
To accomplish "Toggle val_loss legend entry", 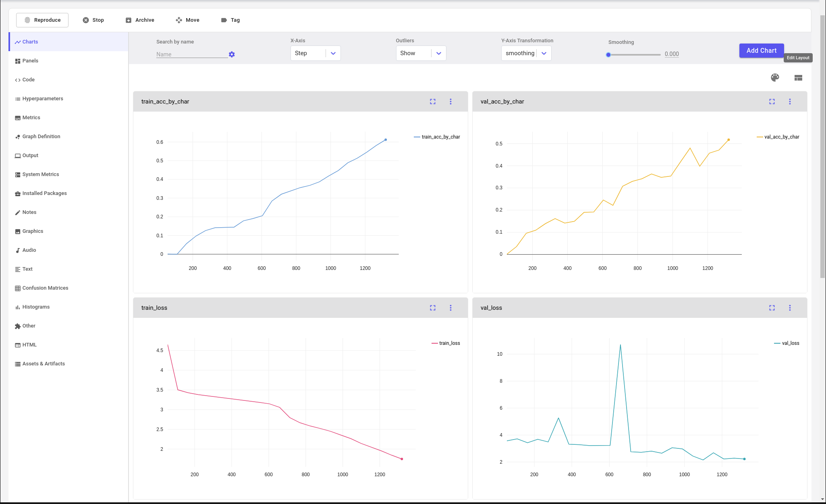I will click(787, 343).
